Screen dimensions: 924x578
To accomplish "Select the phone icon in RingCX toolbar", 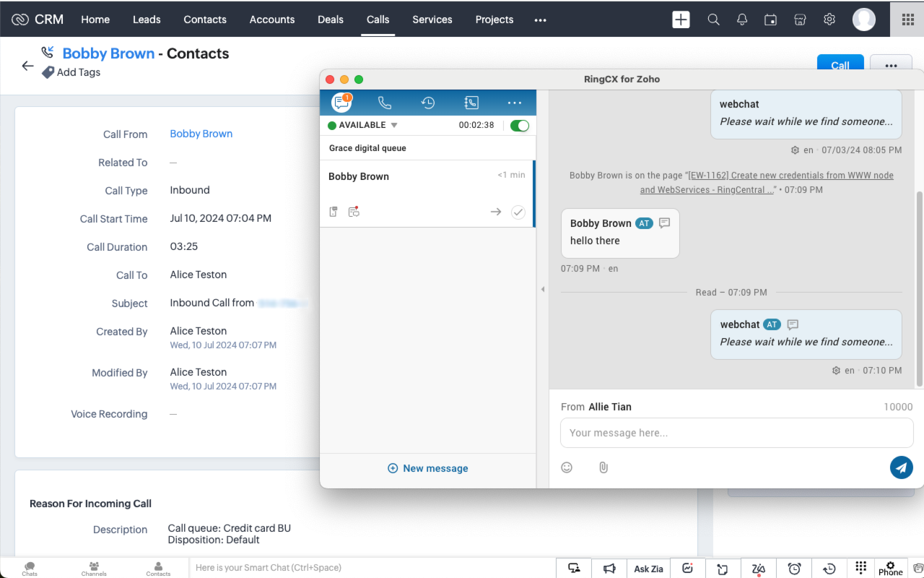I will (385, 102).
